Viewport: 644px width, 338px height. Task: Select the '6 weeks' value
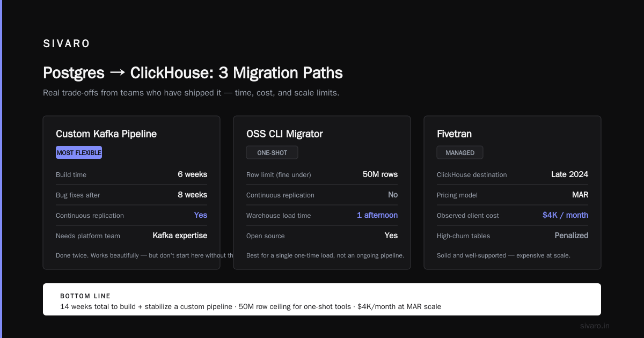192,174
